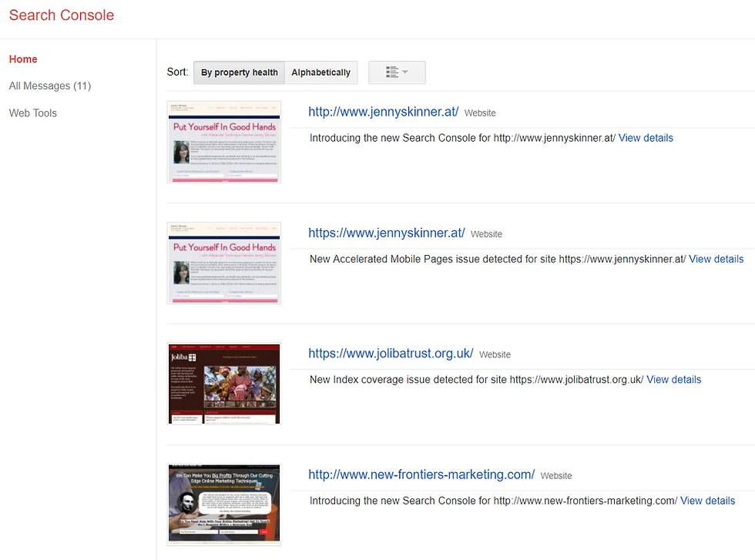755x560 pixels.
Task: Click thumbnail of http://www.jennyskinner.at/ site
Action: pos(224,142)
